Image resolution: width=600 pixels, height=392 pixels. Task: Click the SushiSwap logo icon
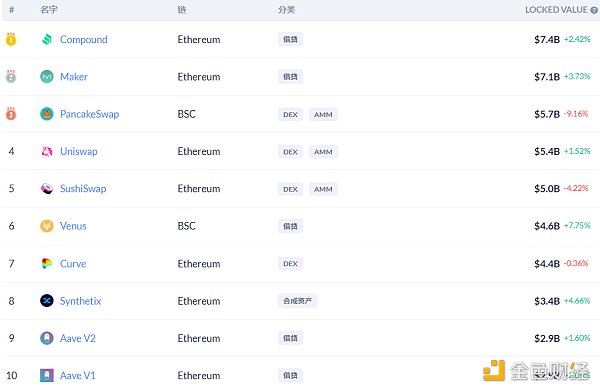pyautogui.click(x=47, y=188)
